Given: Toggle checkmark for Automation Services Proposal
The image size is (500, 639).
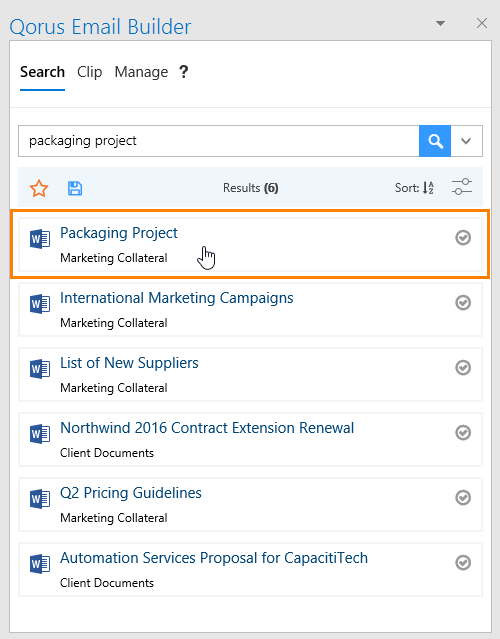Looking at the screenshot, I should tap(463, 563).
